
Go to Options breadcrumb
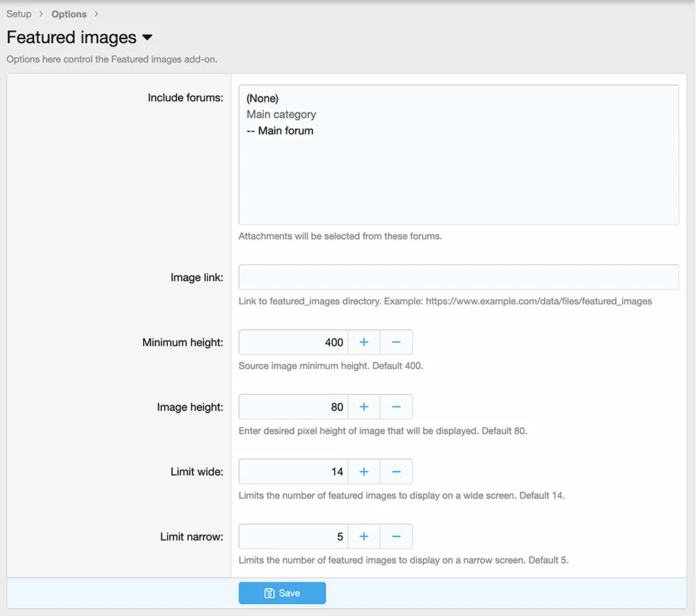pyautogui.click(x=69, y=14)
